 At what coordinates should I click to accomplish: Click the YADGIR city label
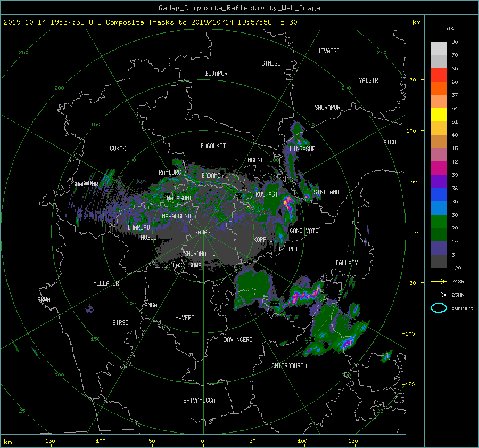[368, 80]
